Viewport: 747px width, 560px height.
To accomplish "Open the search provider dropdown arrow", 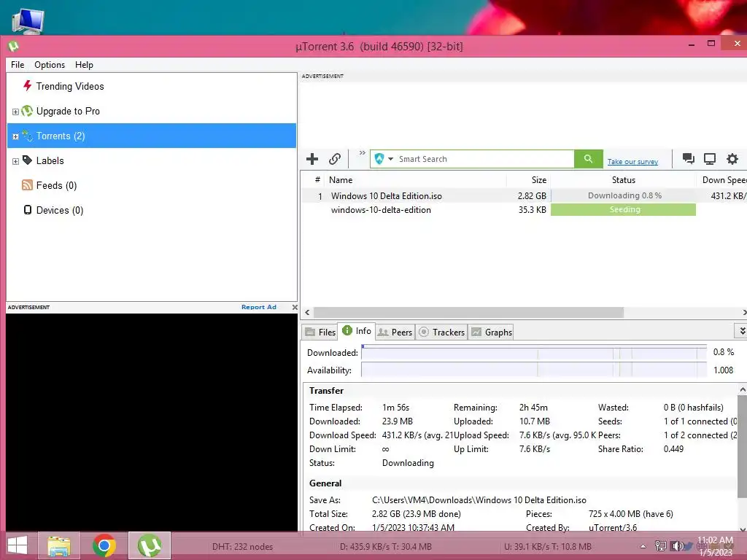I will (391, 158).
